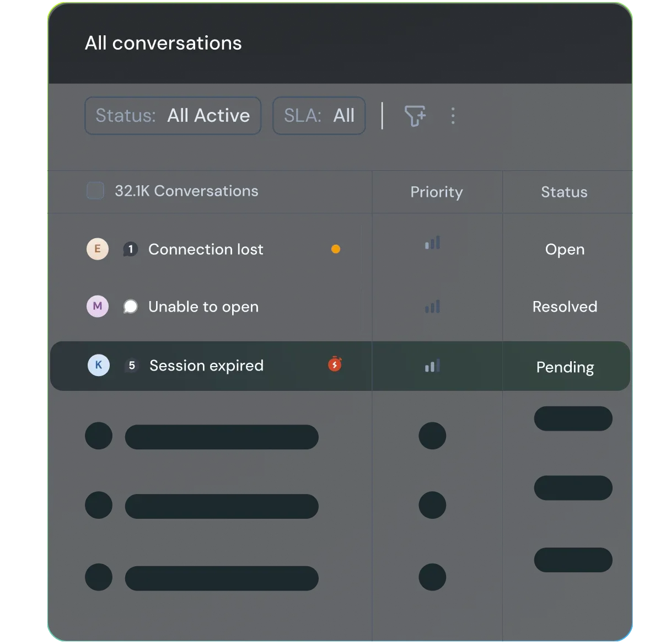
Task: Click the Priority column header
Action: point(436,192)
